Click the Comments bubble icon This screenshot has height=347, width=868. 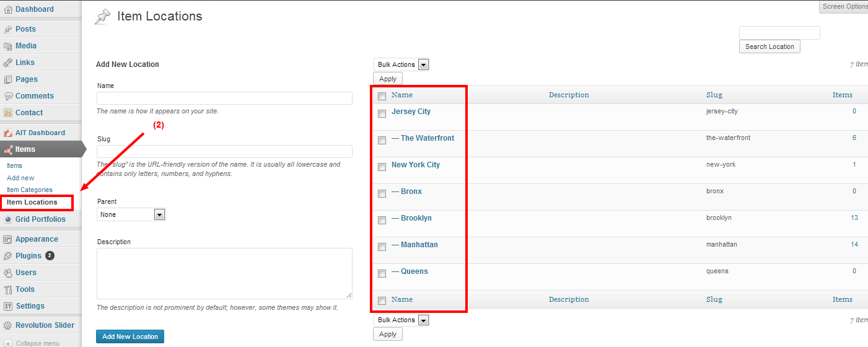pos(8,96)
